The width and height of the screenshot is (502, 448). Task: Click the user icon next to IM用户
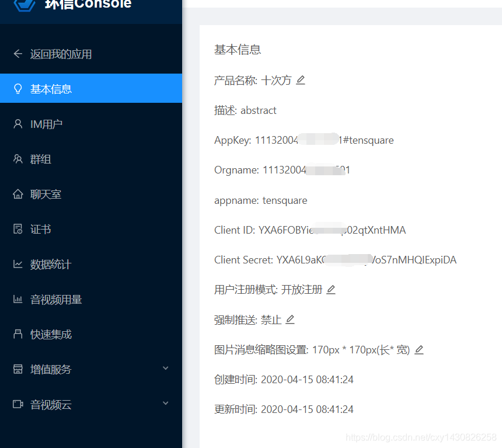point(18,124)
